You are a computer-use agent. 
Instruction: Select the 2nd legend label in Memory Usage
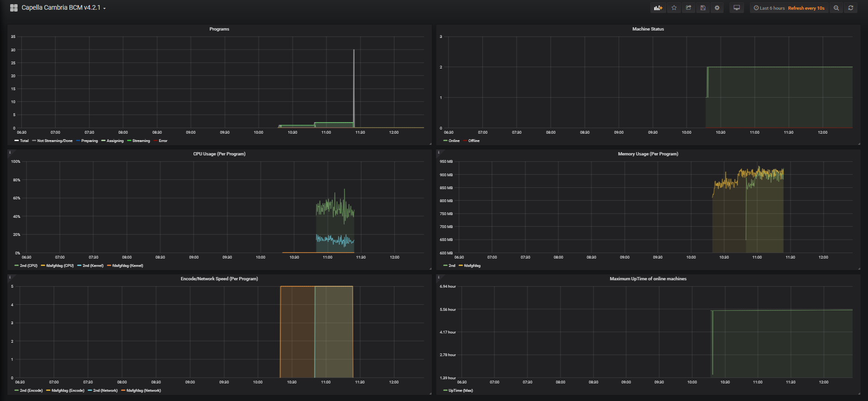452,265
